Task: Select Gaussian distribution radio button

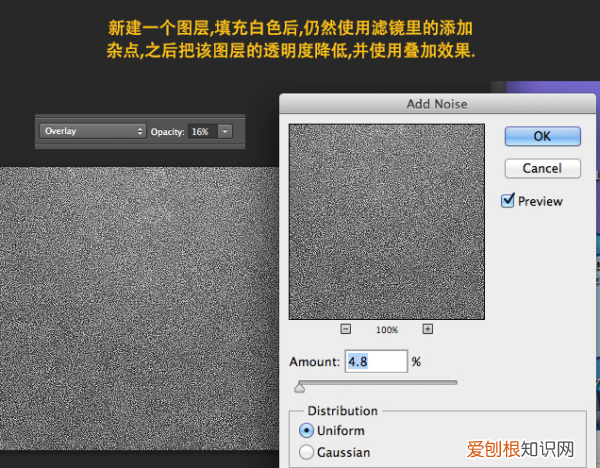Action: point(306,452)
